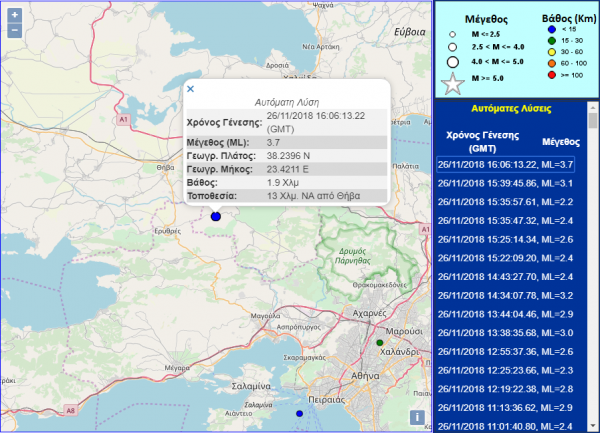Open the map attribution info button

click(417, 417)
